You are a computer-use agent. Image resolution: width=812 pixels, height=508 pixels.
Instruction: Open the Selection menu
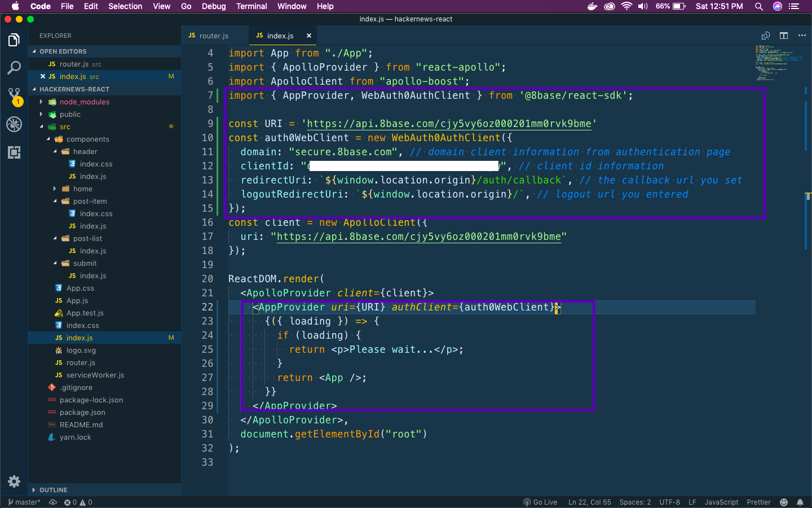(x=125, y=6)
